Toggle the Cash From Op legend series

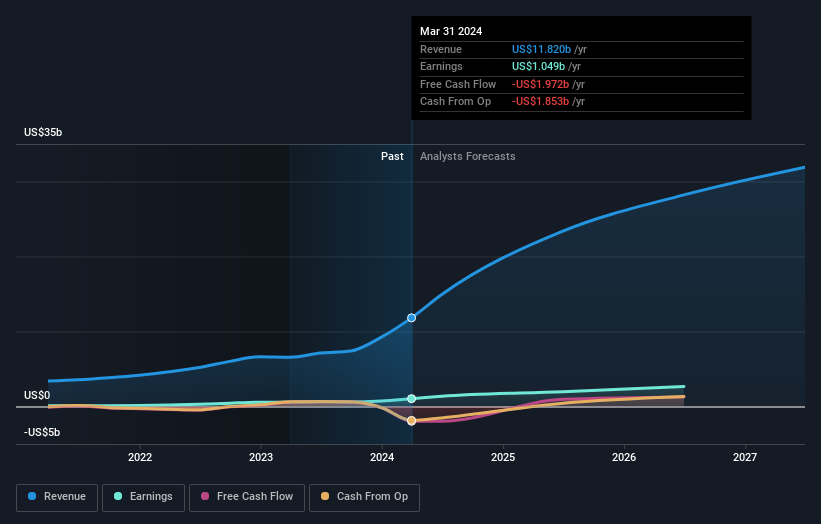[x=364, y=497]
